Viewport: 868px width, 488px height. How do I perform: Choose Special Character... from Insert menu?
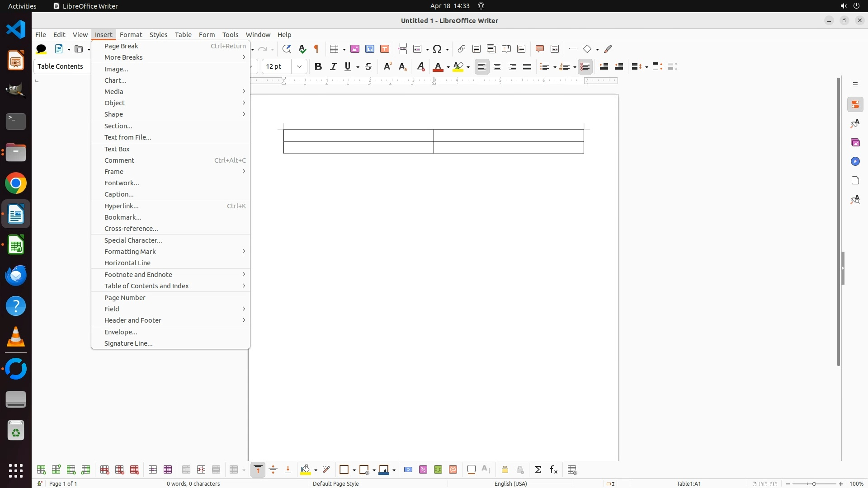pos(133,240)
